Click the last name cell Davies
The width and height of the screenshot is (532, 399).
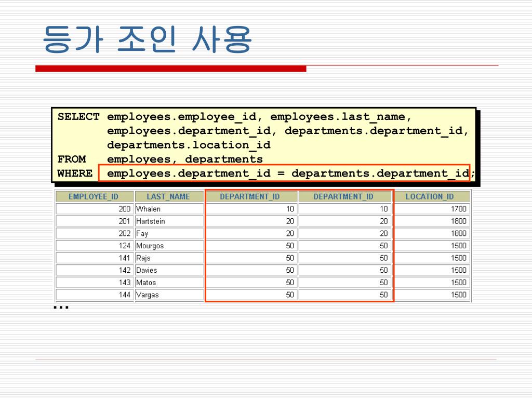[x=169, y=270]
